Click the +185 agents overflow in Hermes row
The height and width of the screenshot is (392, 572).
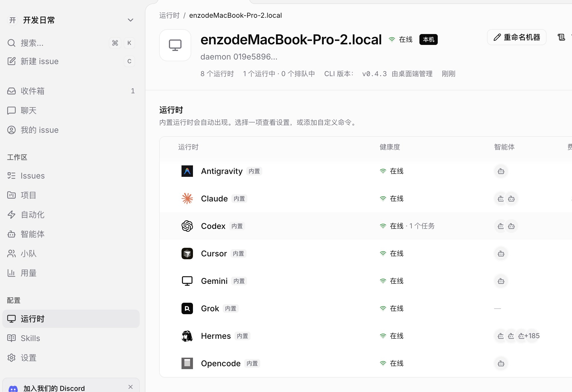coord(532,336)
